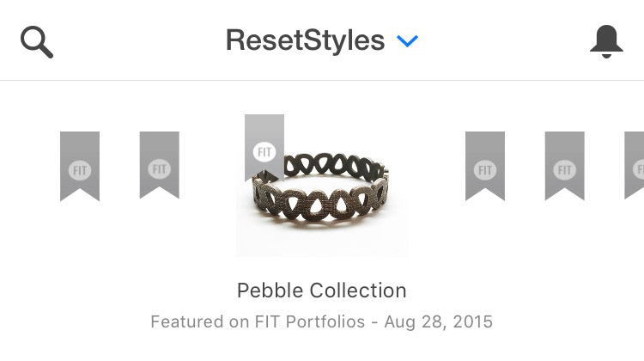The height and width of the screenshot is (361, 644).
Task: Select first FIT ribbon right of bracelet
Action: 485,165
